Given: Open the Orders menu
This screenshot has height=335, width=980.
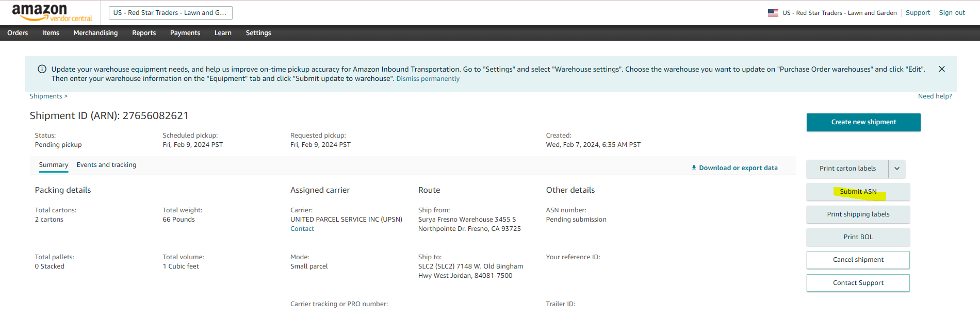Looking at the screenshot, I should point(18,33).
